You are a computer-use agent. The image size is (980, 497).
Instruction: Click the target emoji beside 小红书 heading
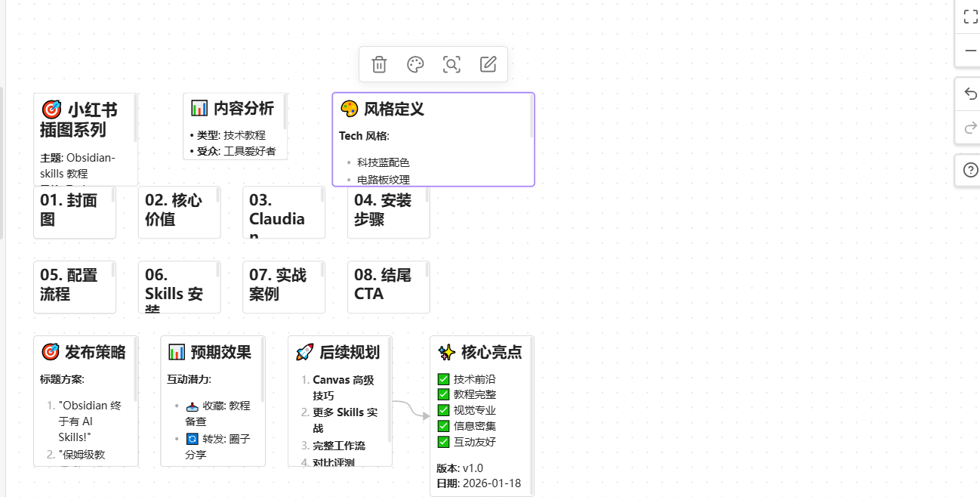coord(51,110)
